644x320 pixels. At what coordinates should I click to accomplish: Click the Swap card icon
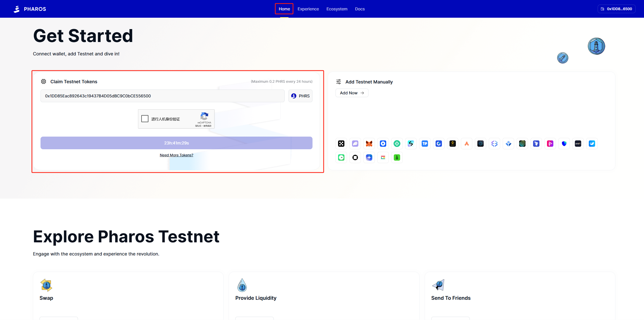click(x=46, y=285)
